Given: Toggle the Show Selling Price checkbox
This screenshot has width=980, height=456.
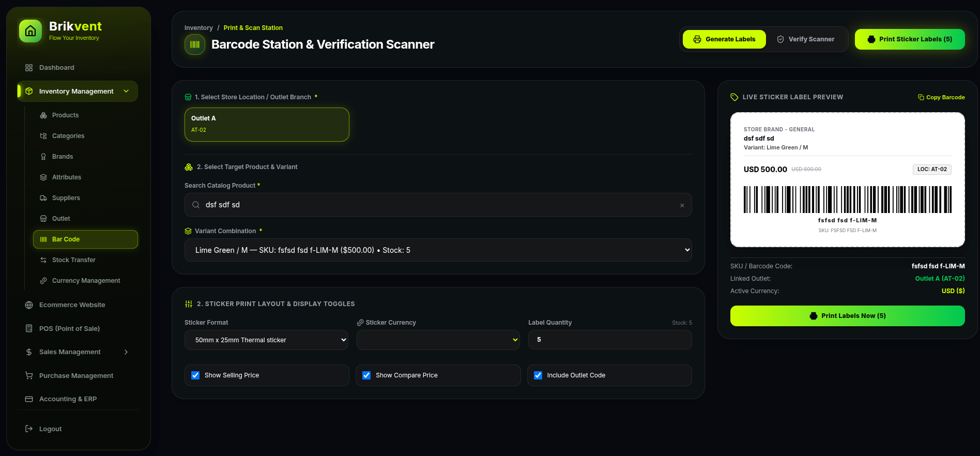Looking at the screenshot, I should pyautogui.click(x=195, y=375).
